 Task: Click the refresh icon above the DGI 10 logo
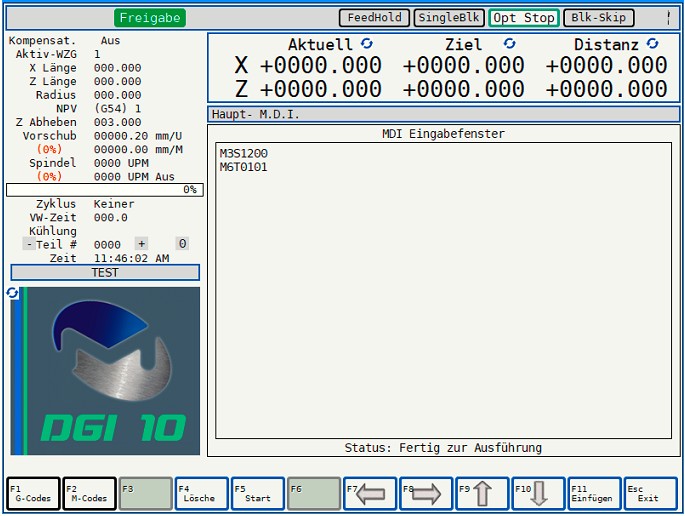(x=12, y=293)
